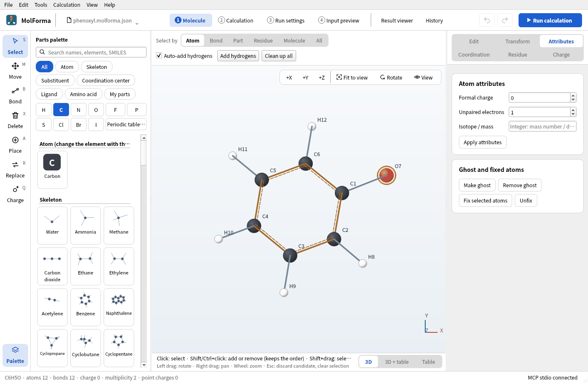Open the View options button
This screenshot has height=383, width=588.
(x=424, y=77)
